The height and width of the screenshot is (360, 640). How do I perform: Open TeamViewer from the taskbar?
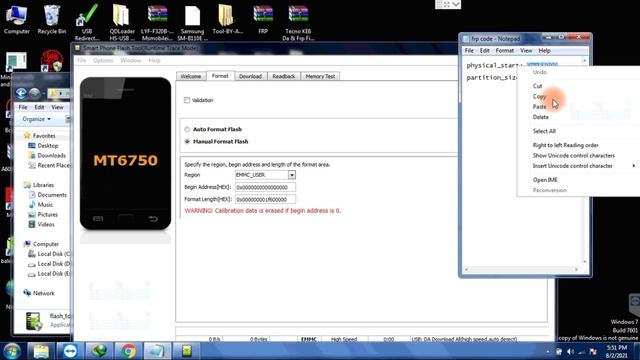tap(70, 351)
